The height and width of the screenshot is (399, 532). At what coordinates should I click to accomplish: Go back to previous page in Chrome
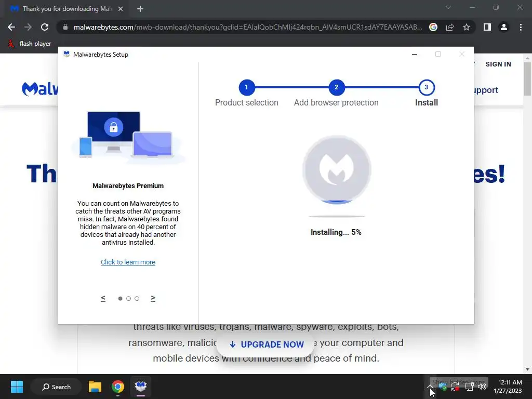11,27
